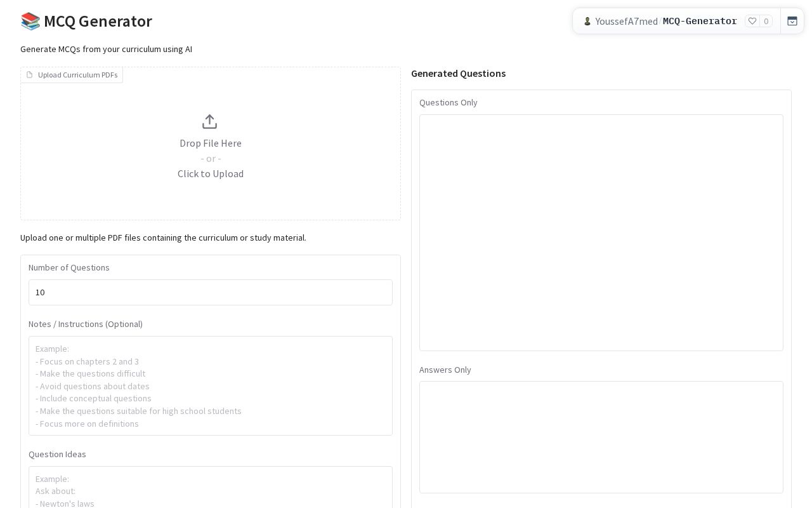Image resolution: width=812 pixels, height=508 pixels.
Task: Click the like count showing 0
Action: 766,21
